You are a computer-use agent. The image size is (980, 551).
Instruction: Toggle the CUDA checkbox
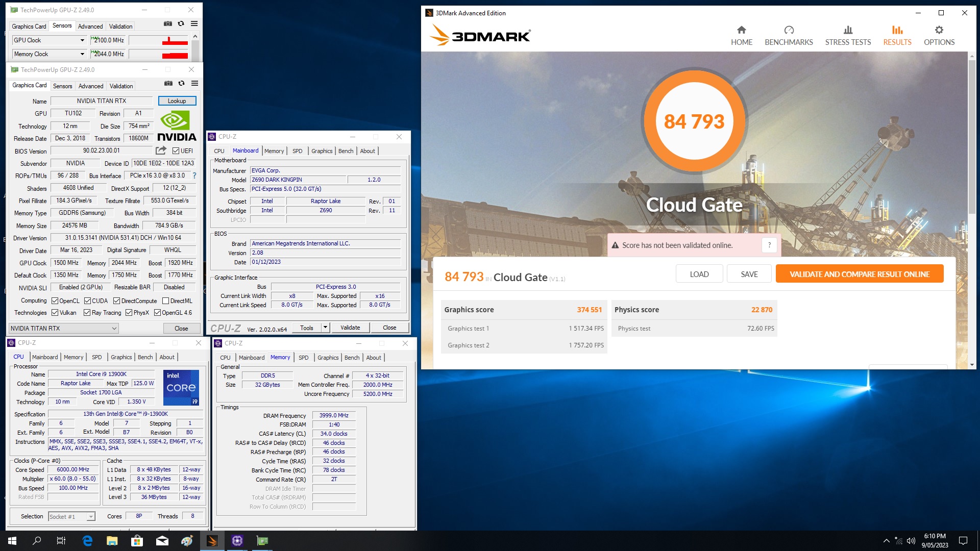[87, 301]
